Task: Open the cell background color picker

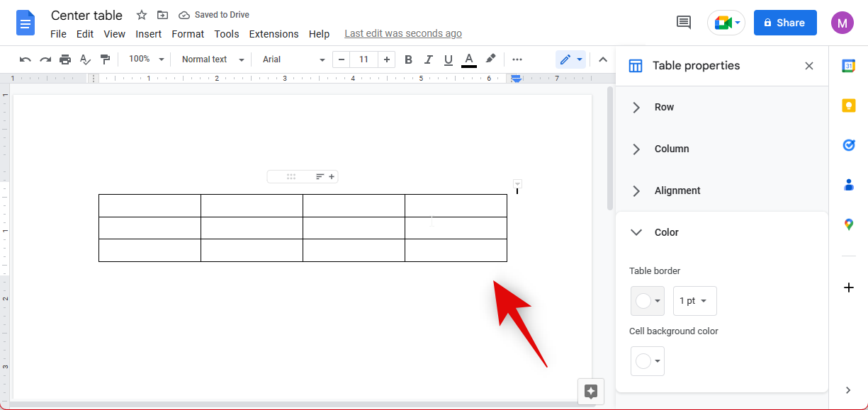Action: [x=647, y=361]
